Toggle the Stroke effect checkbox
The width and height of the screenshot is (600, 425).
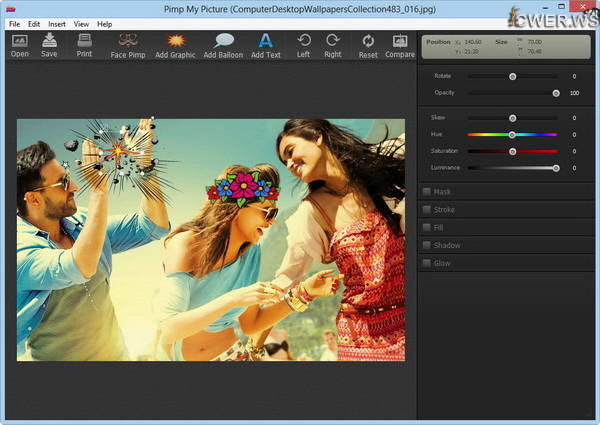[426, 210]
